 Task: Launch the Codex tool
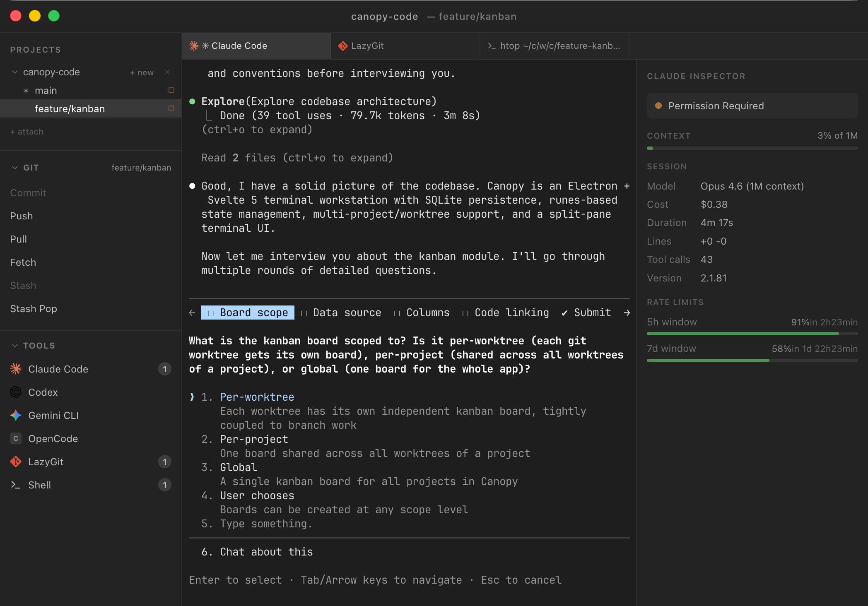pyautogui.click(x=43, y=392)
